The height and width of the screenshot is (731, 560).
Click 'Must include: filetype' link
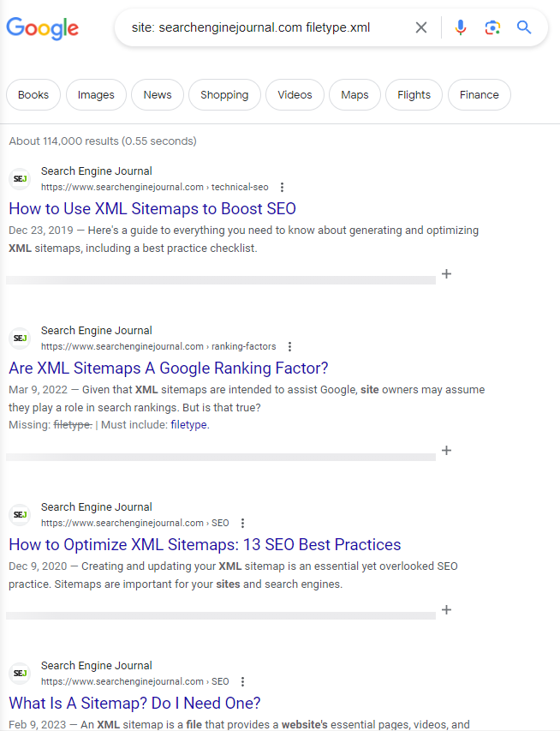pos(189,424)
